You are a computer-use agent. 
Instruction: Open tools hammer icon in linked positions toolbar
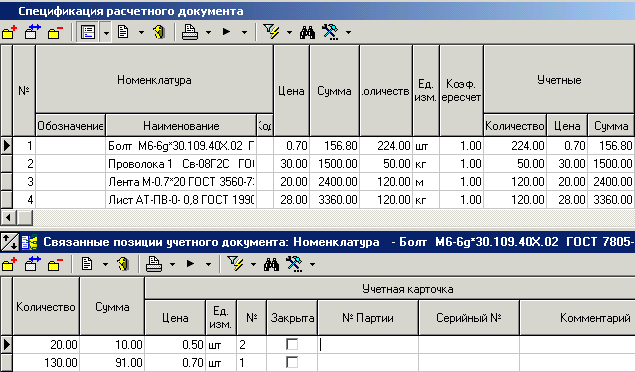pos(294,264)
